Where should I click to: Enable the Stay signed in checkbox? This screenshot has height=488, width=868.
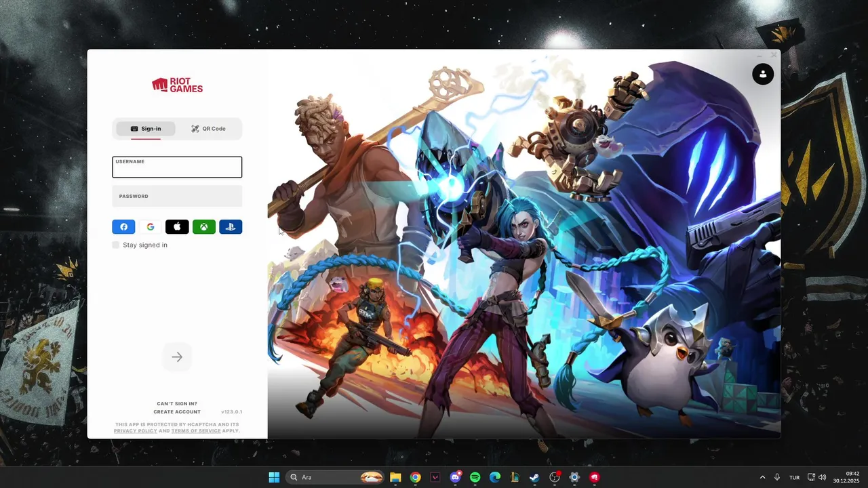[116, 245]
